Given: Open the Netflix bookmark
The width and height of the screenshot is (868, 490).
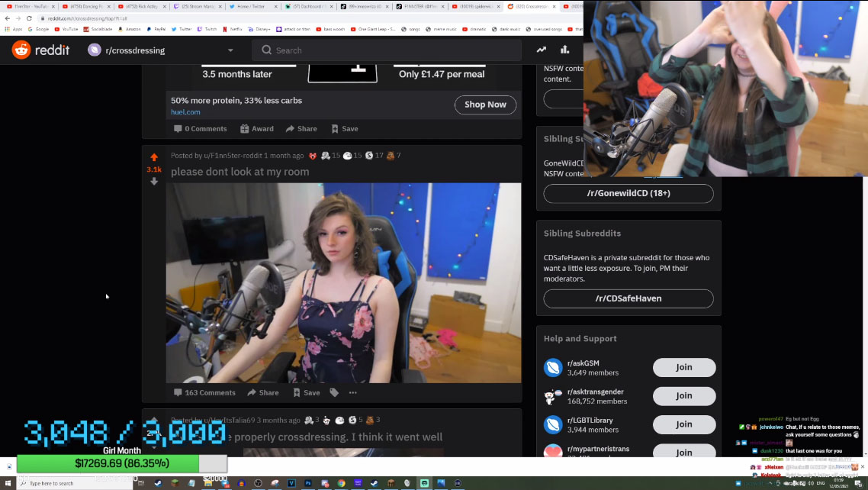Looking at the screenshot, I should point(233,29).
